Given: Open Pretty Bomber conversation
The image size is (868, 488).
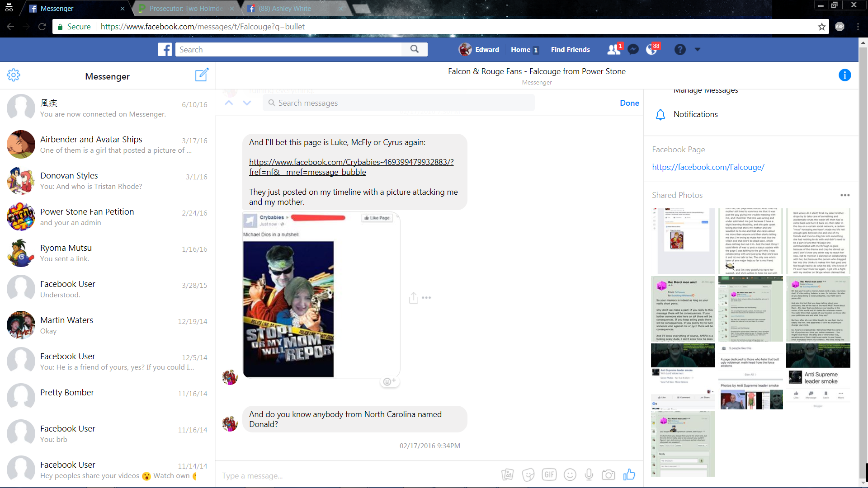Looking at the screenshot, I should click(107, 397).
